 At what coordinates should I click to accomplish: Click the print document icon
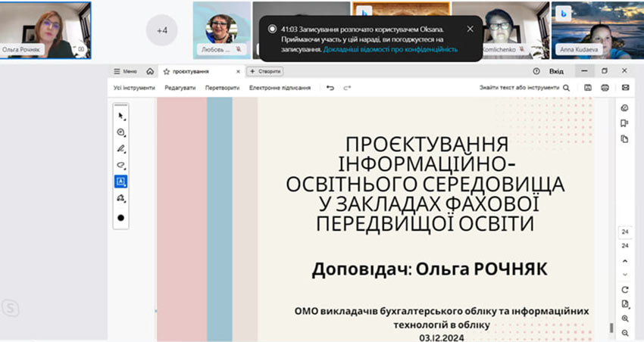(x=605, y=88)
